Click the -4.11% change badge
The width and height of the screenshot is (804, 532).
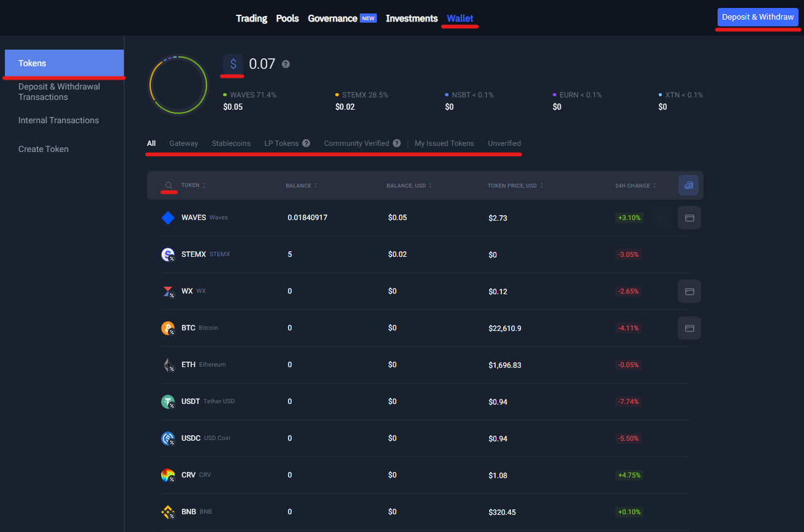click(628, 328)
